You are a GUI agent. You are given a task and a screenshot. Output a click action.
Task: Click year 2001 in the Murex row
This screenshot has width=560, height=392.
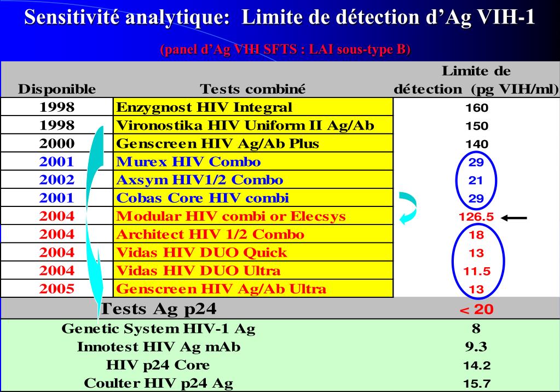pos(57,162)
